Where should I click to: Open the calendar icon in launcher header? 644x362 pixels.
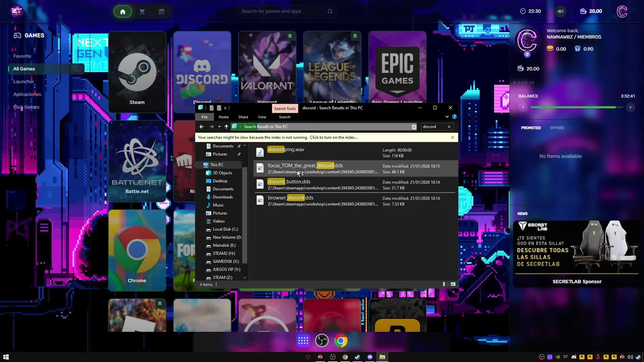[x=162, y=12]
